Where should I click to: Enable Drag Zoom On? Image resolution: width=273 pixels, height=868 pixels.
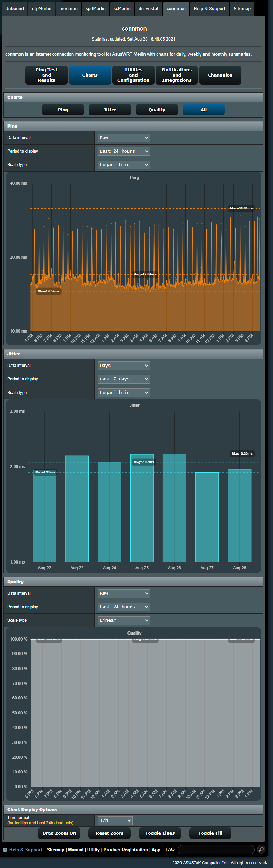pos(59,833)
